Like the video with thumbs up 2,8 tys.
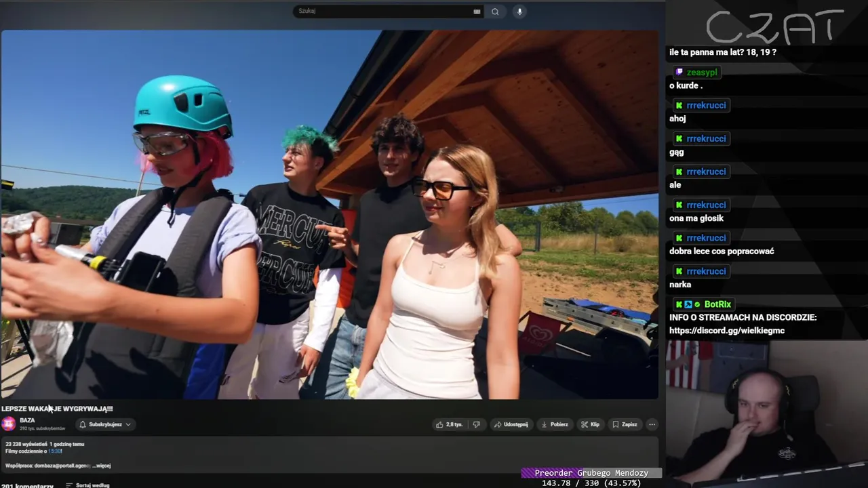This screenshot has height=488, width=868. (449, 424)
